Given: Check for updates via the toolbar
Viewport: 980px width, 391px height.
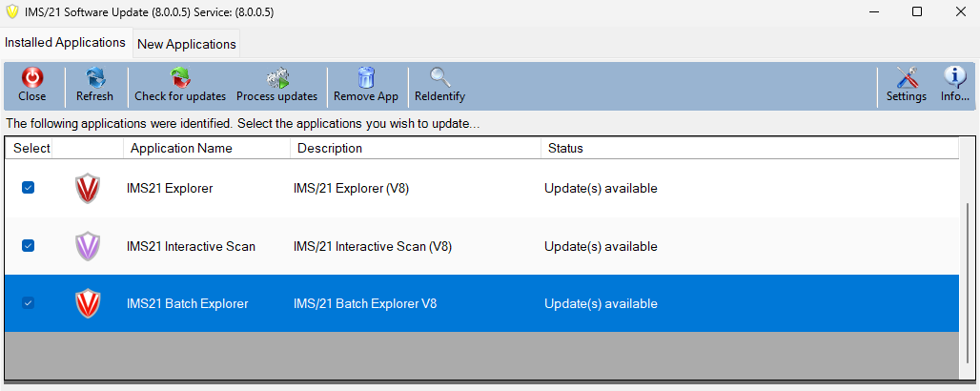Looking at the screenshot, I should pyautogui.click(x=180, y=87).
